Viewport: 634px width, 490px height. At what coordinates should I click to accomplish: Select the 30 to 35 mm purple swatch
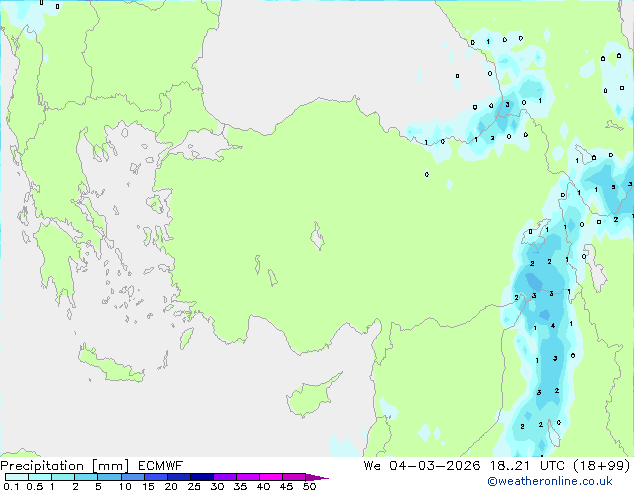[x=224, y=477]
